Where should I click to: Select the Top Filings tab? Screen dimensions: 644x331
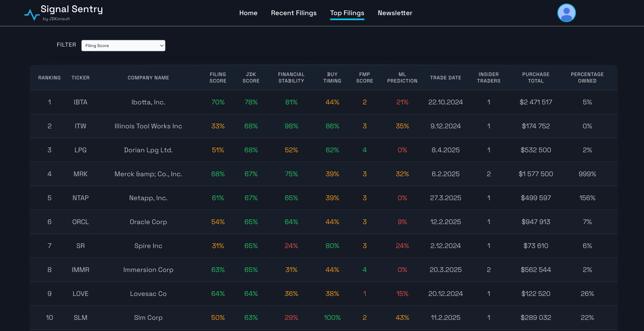click(347, 13)
